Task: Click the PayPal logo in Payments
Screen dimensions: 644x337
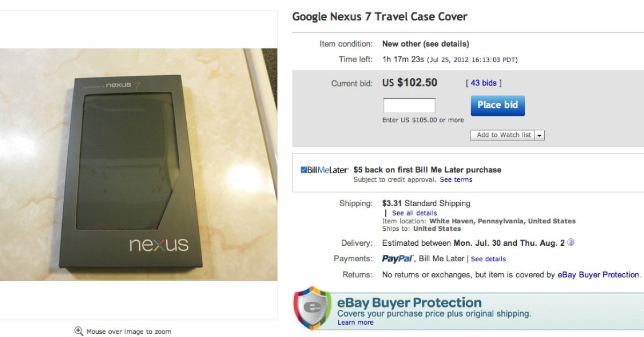Action: [x=398, y=259]
